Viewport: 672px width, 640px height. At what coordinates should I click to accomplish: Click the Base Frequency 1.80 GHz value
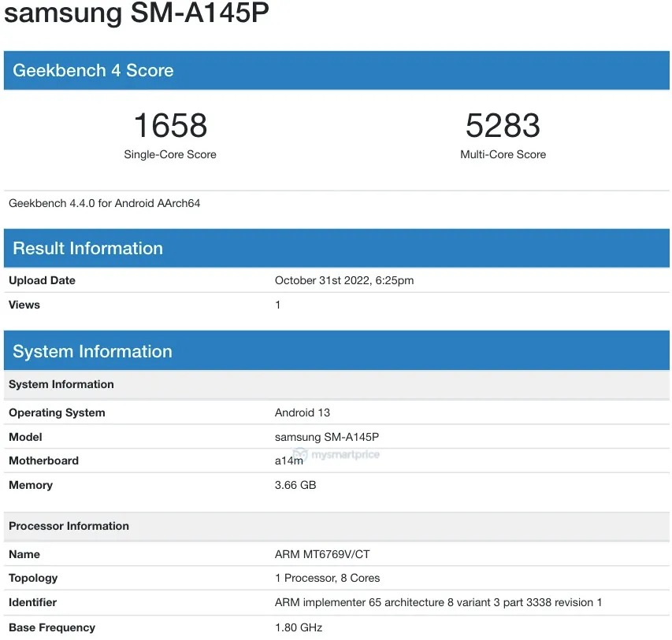295,627
